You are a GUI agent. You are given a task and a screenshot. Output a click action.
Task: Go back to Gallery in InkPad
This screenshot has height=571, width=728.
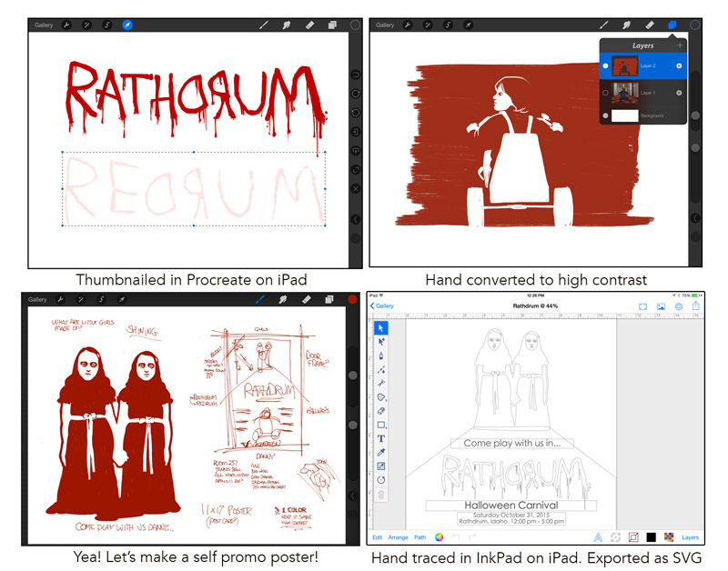click(x=382, y=306)
